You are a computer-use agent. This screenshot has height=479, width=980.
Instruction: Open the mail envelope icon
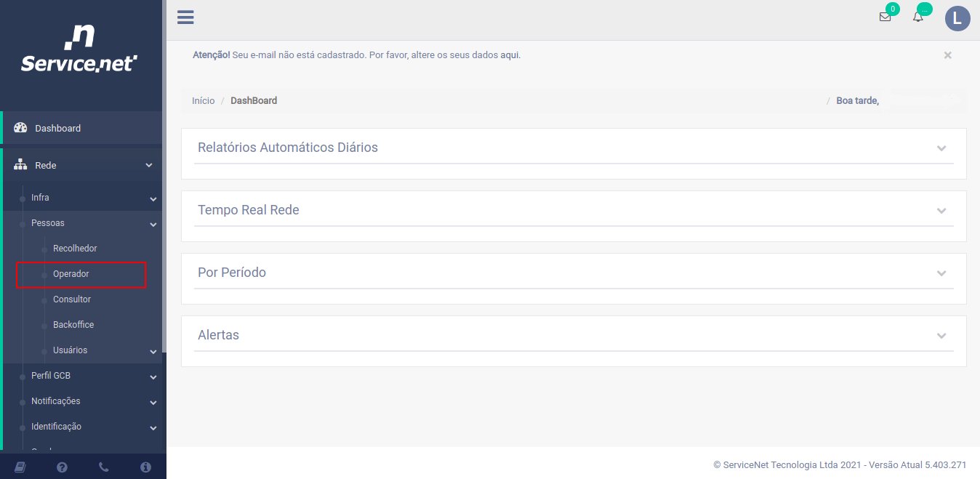coord(885,17)
